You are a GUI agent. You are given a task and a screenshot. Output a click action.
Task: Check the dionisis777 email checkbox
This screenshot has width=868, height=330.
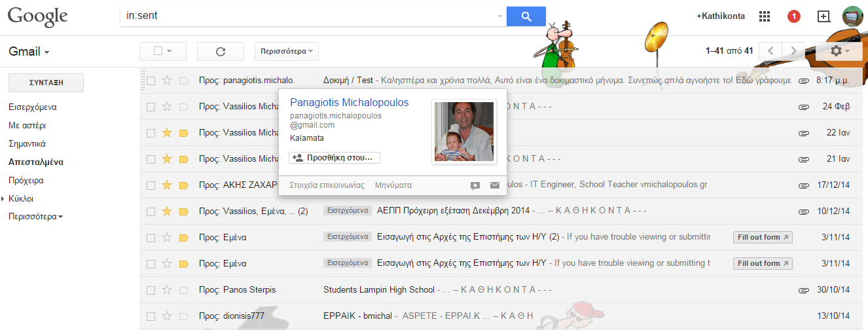[x=151, y=316]
